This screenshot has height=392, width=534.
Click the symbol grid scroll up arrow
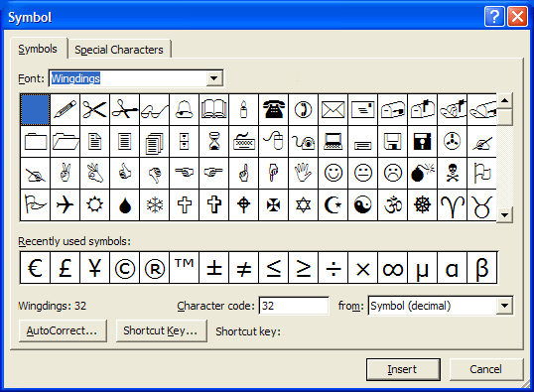(x=504, y=101)
